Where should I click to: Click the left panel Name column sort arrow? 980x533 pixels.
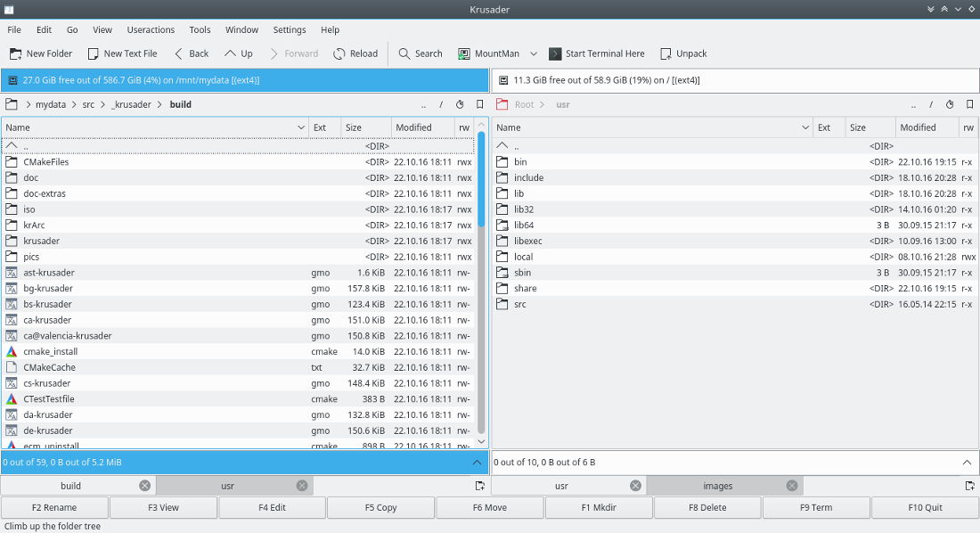point(301,127)
